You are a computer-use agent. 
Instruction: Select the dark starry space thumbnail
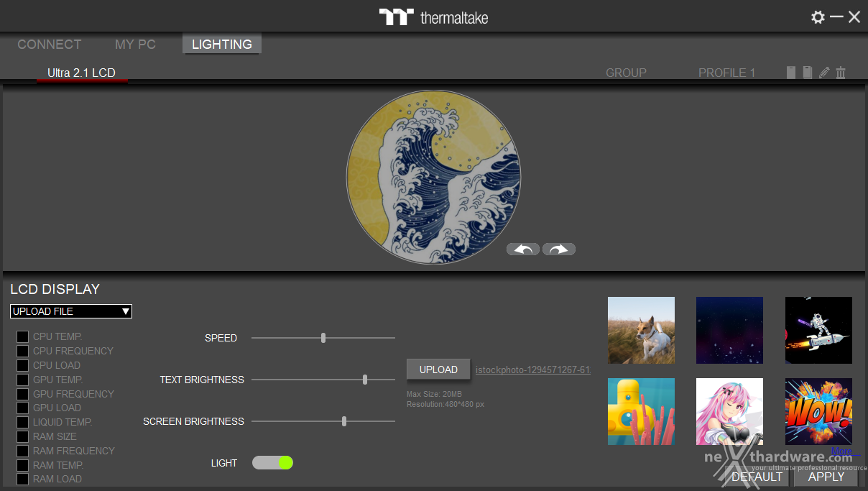pyautogui.click(x=729, y=330)
